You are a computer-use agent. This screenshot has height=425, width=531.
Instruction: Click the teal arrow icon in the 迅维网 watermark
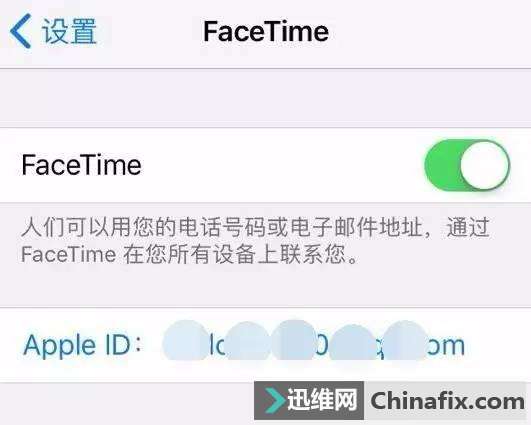click(275, 400)
